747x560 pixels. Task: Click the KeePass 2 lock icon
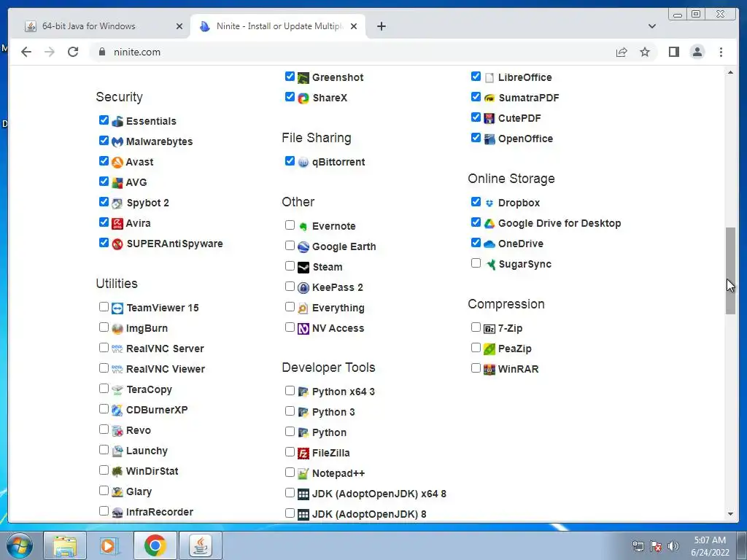tap(303, 287)
